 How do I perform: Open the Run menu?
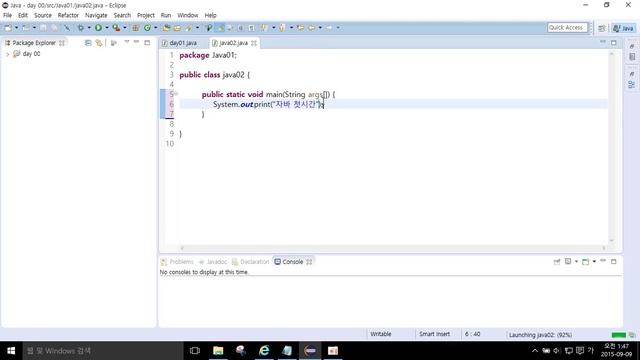pos(166,15)
